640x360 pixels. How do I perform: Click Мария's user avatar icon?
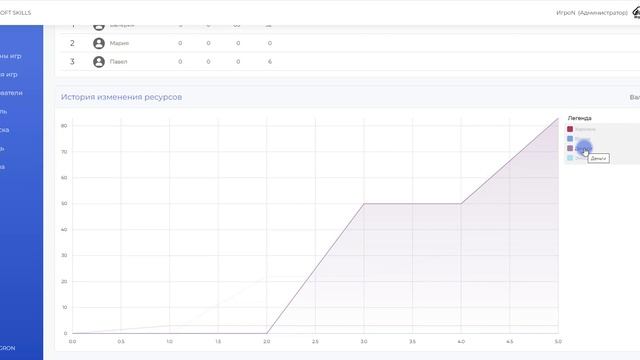click(x=99, y=43)
